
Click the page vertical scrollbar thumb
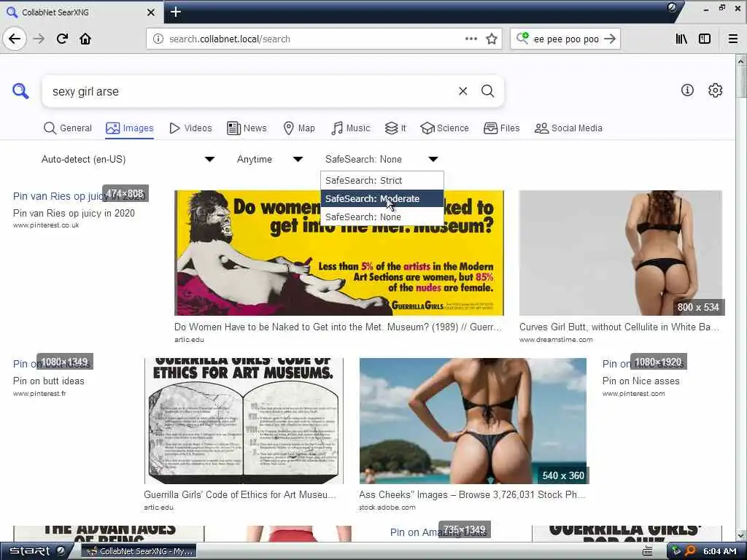coord(741,82)
